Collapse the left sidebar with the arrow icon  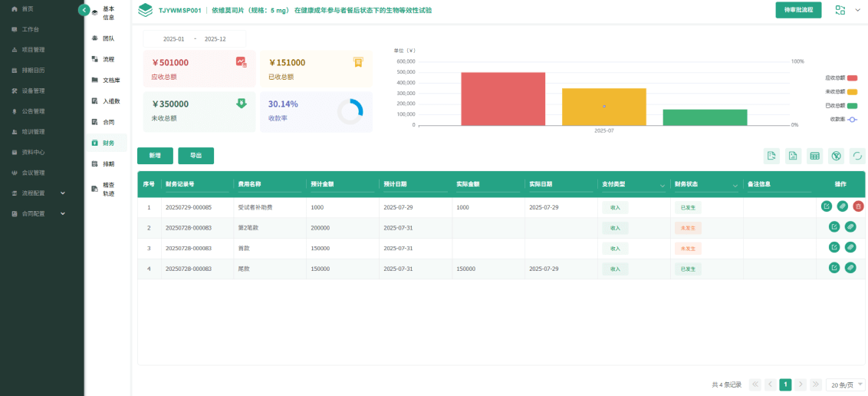tap(84, 9)
